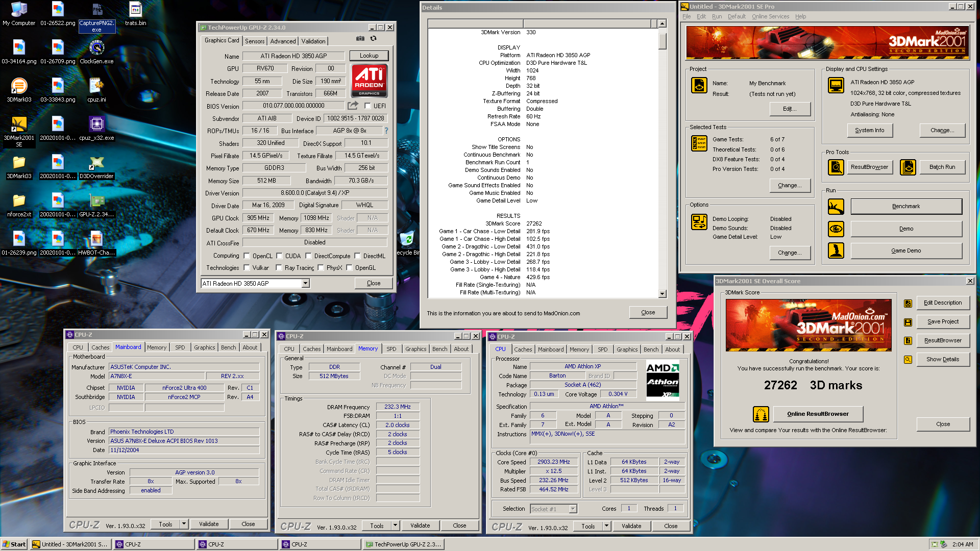Click Validate in Mainboard CPU-Z window
980x551 pixels.
pyautogui.click(x=209, y=524)
